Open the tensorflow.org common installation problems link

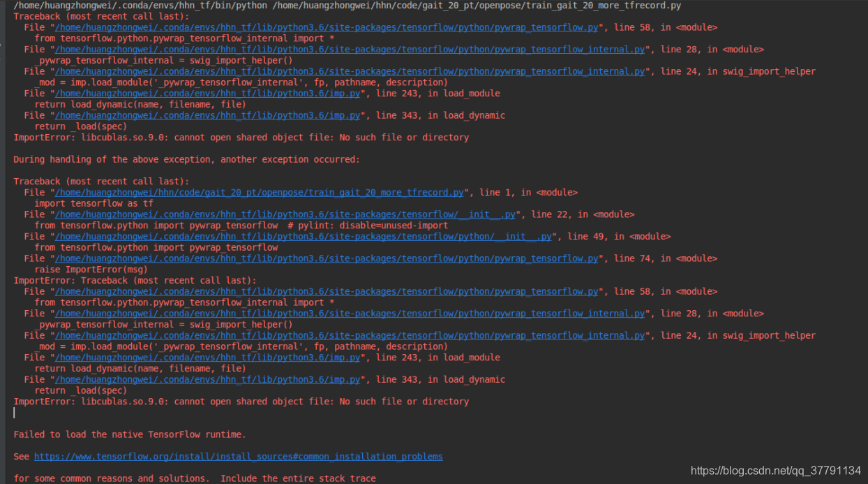(239, 457)
